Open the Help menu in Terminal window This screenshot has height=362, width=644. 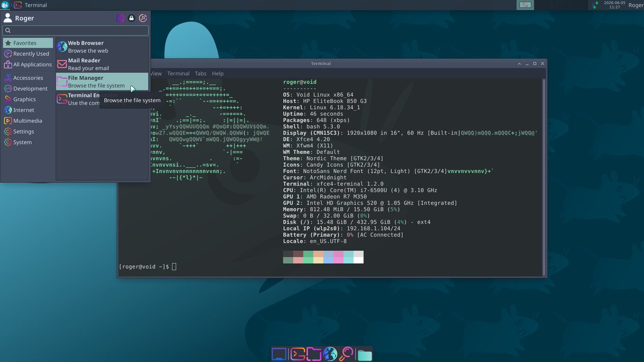(x=217, y=73)
